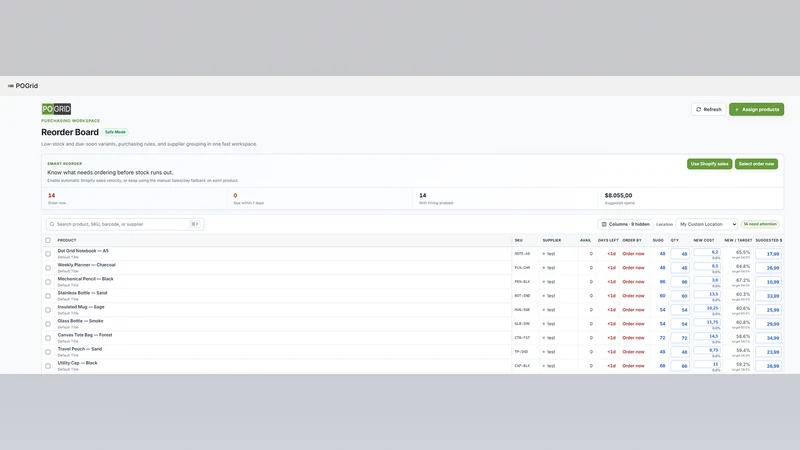Click product name Mechanical Pencil — Black
Screen dimensions: 800x450
[x=86, y=279]
